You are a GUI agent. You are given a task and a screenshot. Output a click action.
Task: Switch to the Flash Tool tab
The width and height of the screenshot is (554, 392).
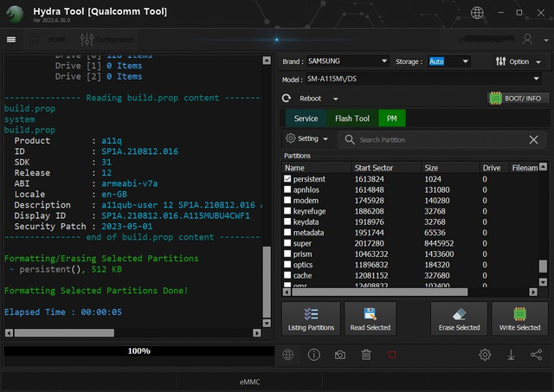coord(352,119)
